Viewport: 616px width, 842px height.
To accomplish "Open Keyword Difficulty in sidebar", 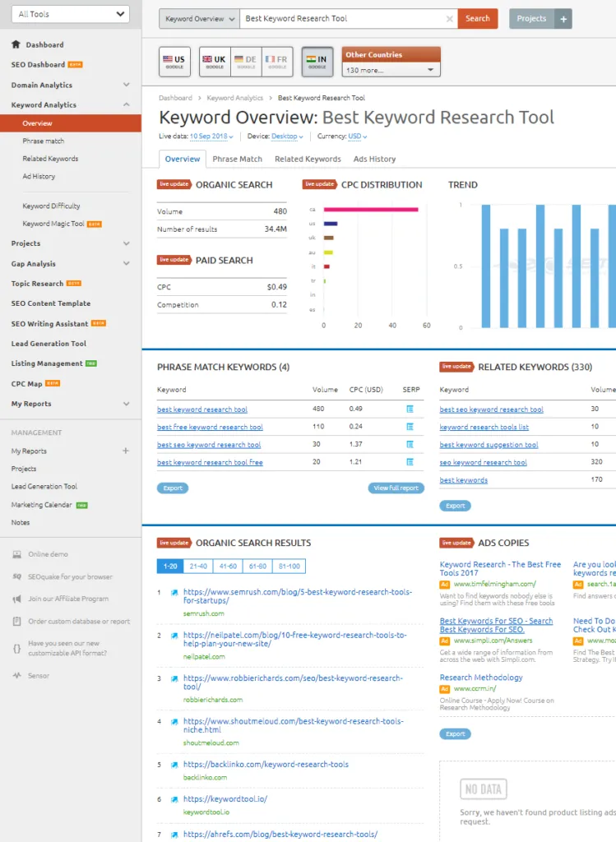I will [51, 206].
